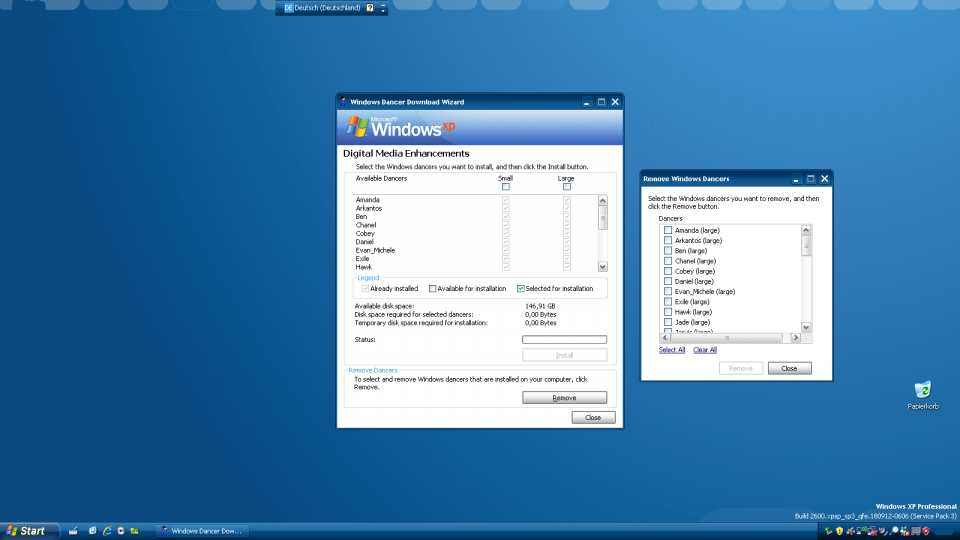Activate Windows Dancer Download taskbar button
The image size is (960, 540).
(x=202, y=531)
